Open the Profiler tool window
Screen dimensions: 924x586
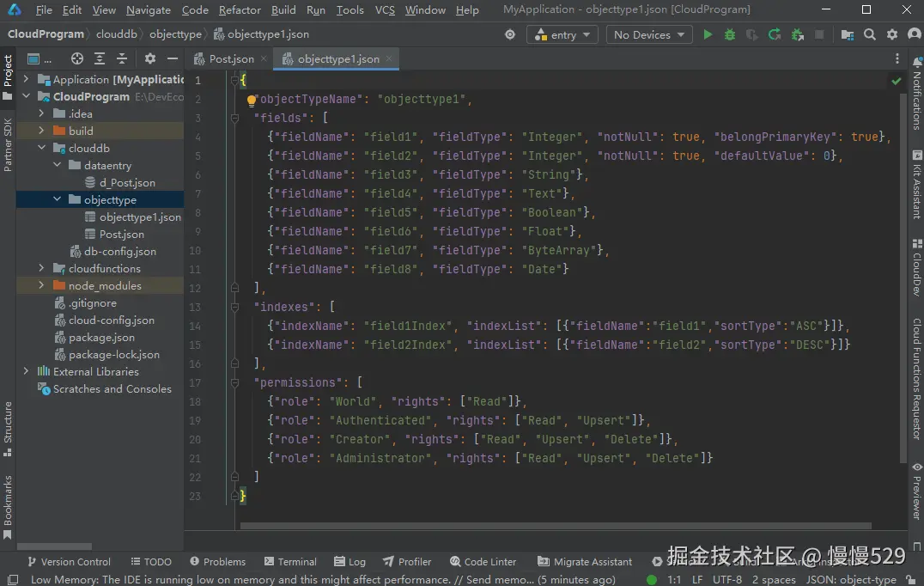(407, 562)
